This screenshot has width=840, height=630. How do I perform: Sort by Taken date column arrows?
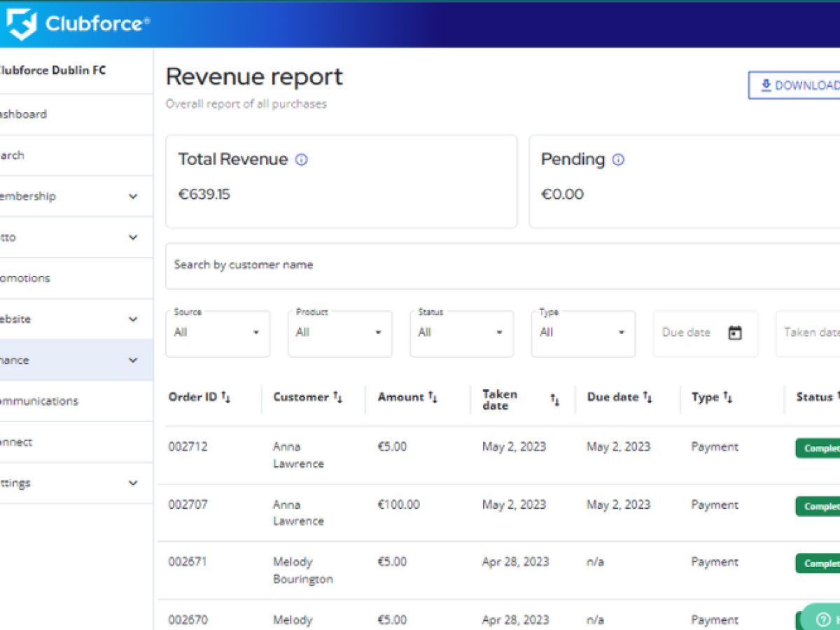click(x=554, y=400)
